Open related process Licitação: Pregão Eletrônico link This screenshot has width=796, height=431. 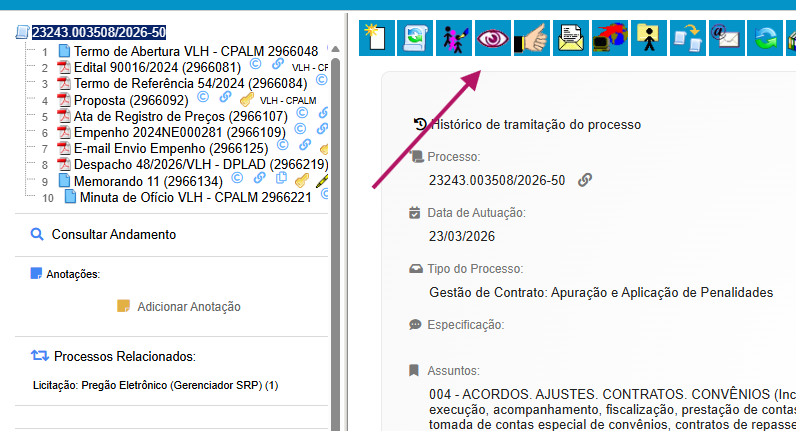[x=155, y=385]
